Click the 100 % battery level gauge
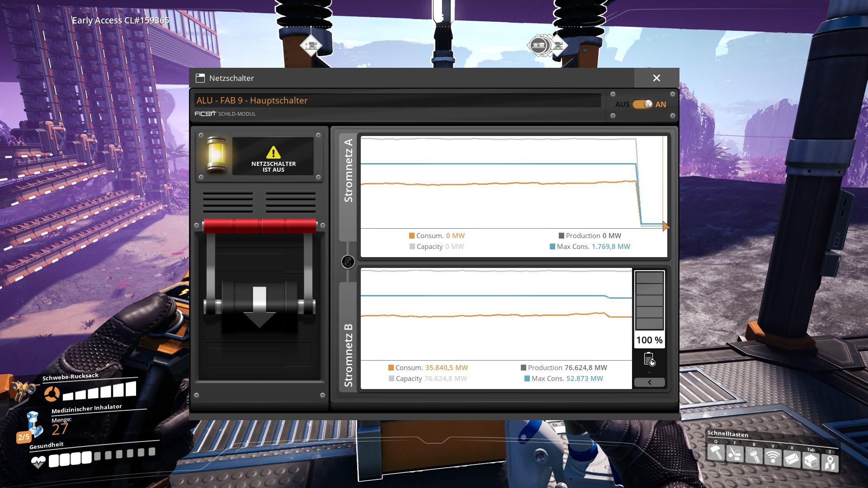 click(650, 309)
